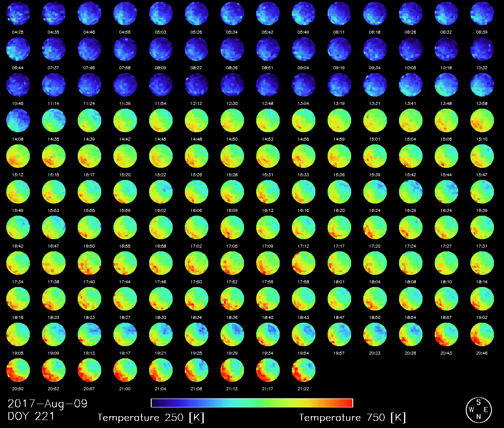The image size is (504, 428).
Task: Open the disk map labeled 15:28
Action: point(232,156)
